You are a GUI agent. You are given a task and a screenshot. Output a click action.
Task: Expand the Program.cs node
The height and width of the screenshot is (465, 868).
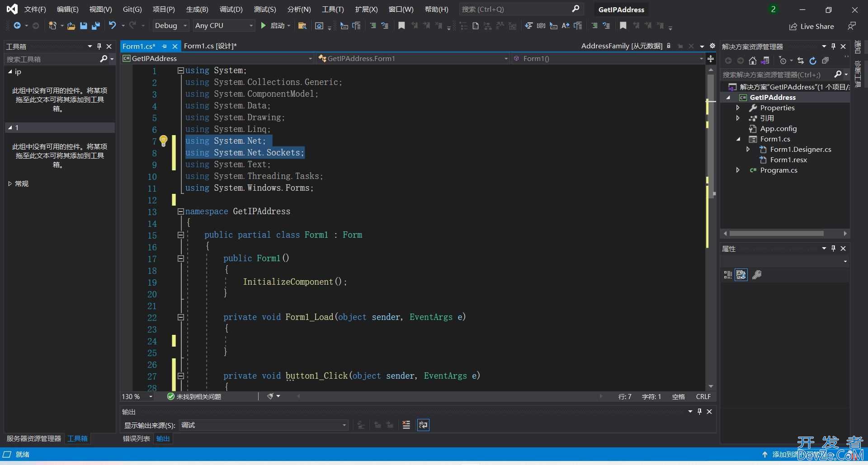[x=738, y=170]
